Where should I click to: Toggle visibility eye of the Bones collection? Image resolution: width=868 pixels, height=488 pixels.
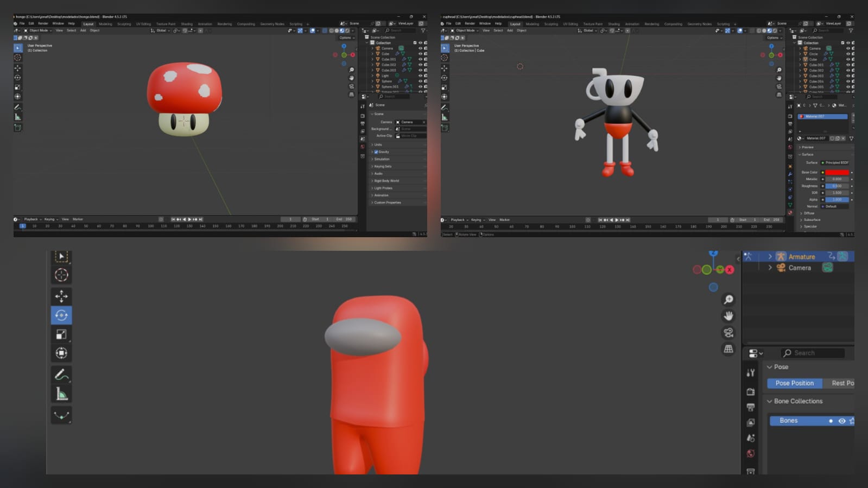(842, 421)
